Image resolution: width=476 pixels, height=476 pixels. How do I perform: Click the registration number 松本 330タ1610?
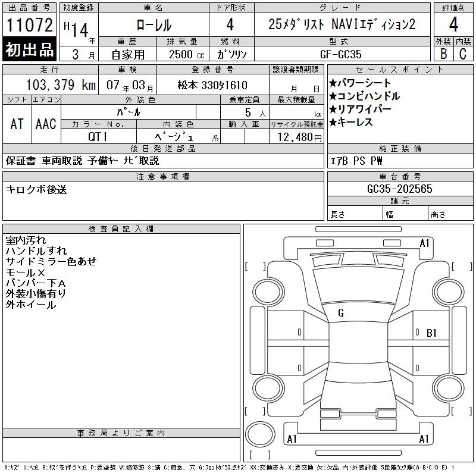(x=212, y=85)
